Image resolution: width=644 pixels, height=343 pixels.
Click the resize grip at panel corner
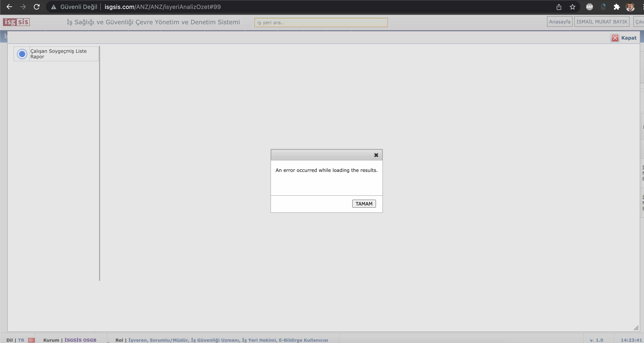click(x=636, y=328)
